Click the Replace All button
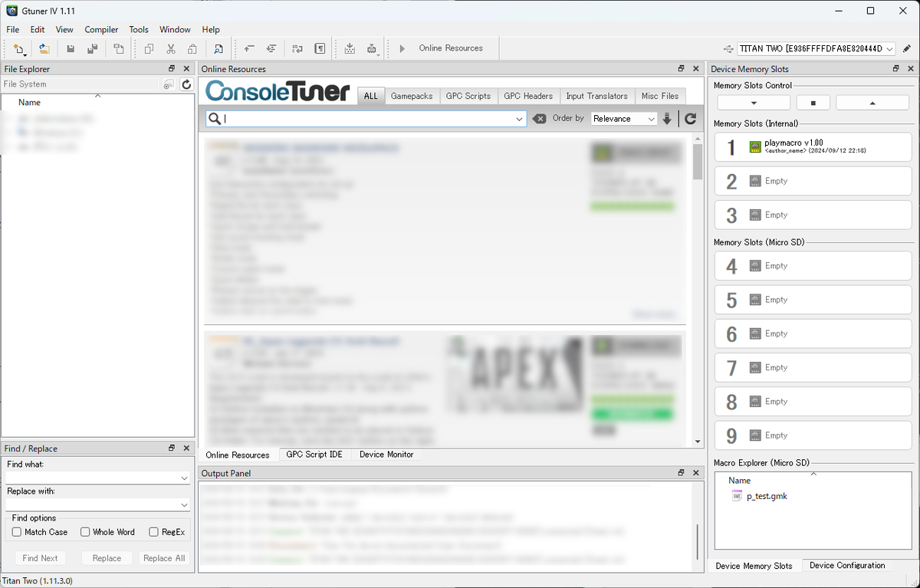The height and width of the screenshot is (588, 920). (x=164, y=558)
